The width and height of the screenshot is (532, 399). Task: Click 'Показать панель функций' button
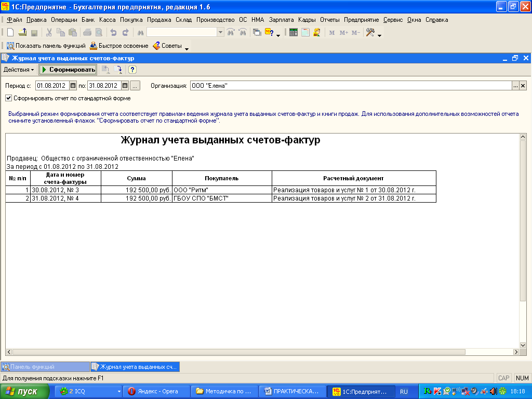coord(46,46)
